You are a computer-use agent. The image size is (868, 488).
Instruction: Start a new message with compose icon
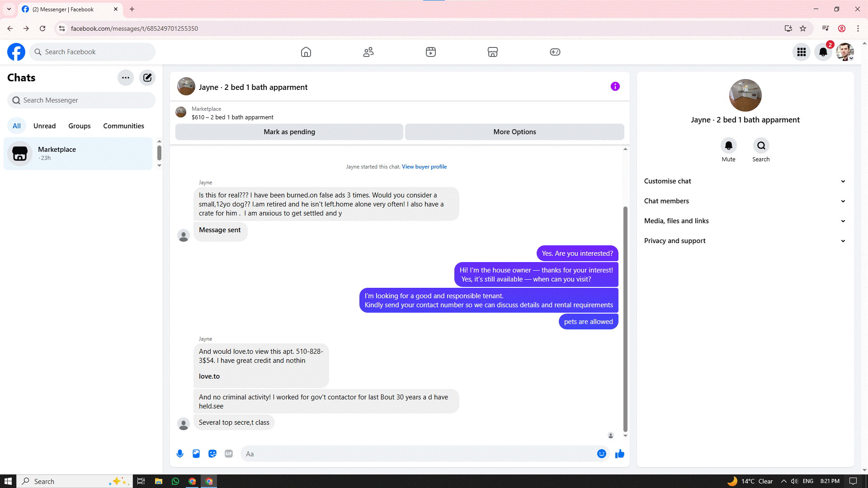147,78
